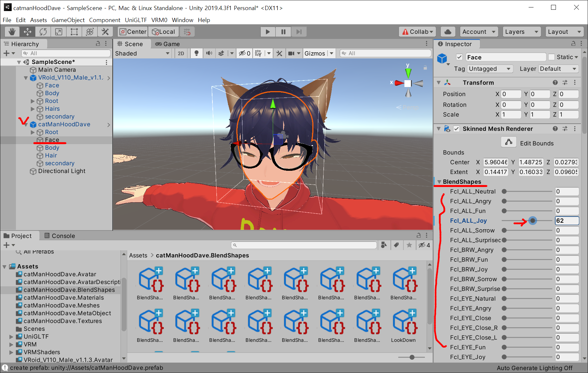Open scene camera settings
588x373 pixels.
tap(292, 53)
